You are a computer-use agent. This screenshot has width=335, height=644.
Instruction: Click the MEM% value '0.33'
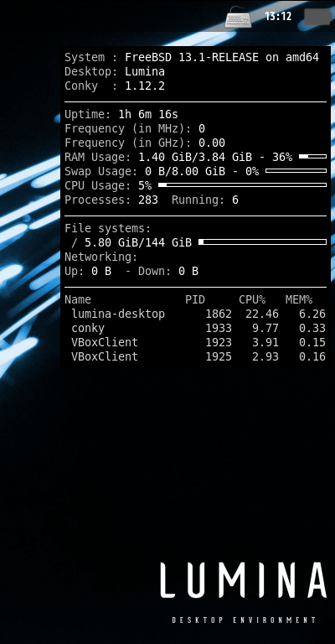coord(312,329)
